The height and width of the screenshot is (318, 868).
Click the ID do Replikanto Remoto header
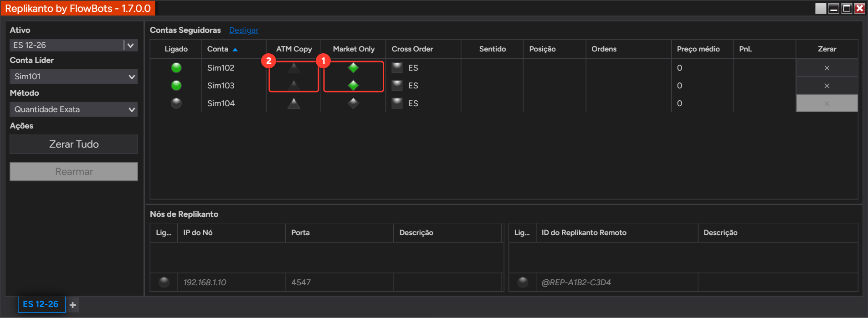click(x=616, y=232)
